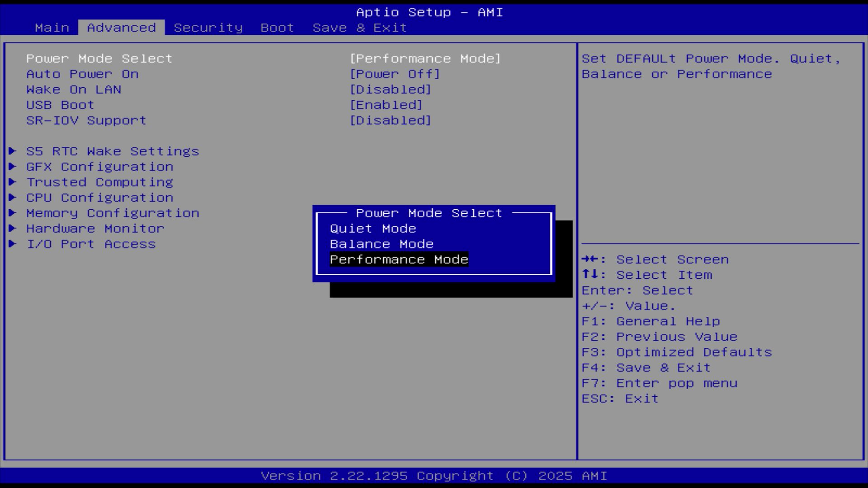Click the arrow icon next to Memory Configuration
The image size is (868, 488).
pos(13,212)
